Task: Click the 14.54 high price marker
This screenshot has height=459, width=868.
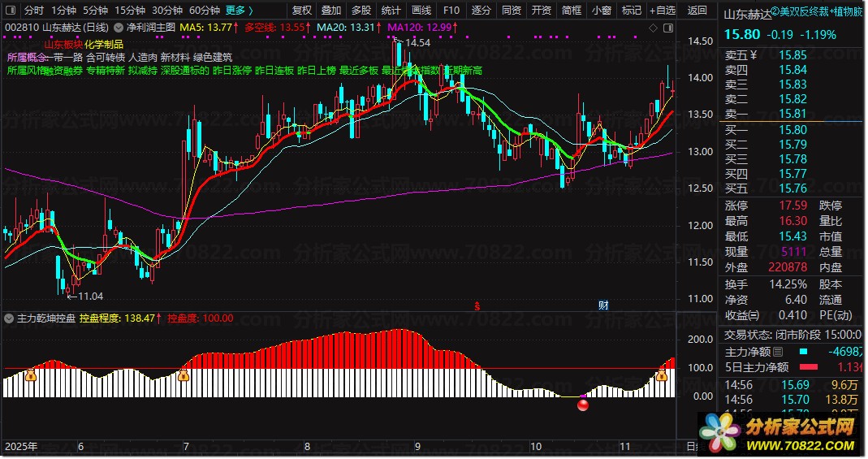Action: (417, 42)
